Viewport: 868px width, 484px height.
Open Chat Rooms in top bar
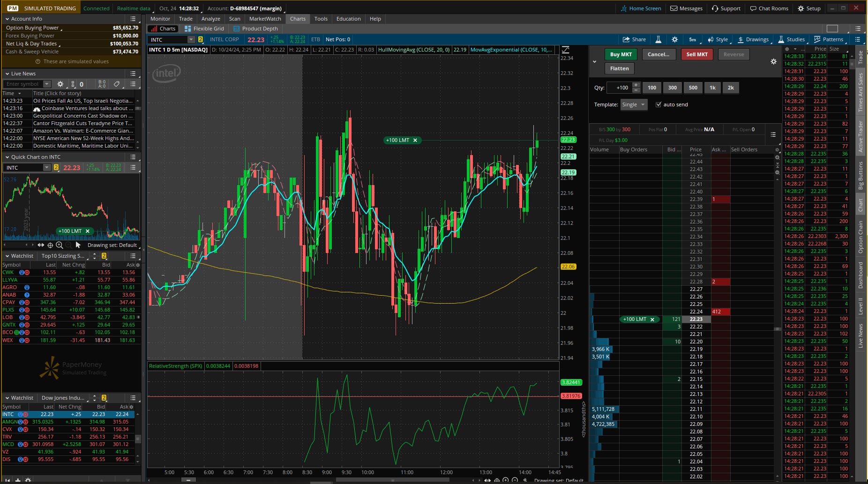769,8
